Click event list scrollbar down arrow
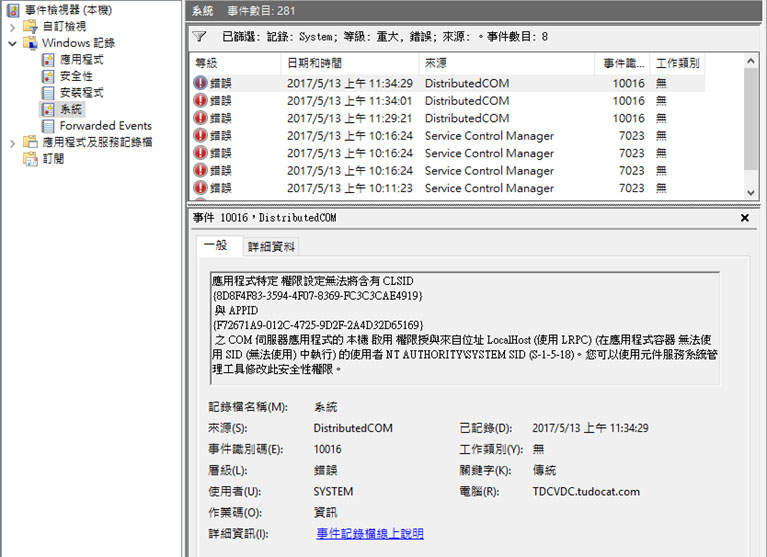Image resolution: width=767 pixels, height=557 pixels. [x=750, y=193]
